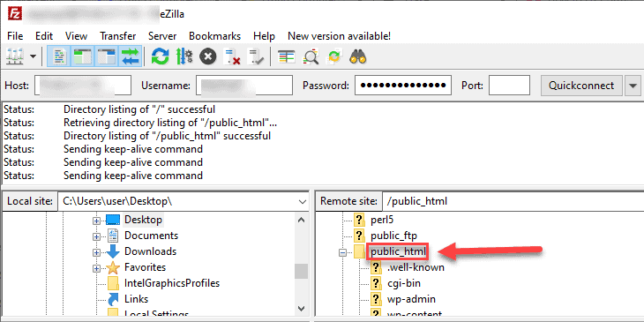
Task: Cancel the current operation
Action: click(208, 56)
